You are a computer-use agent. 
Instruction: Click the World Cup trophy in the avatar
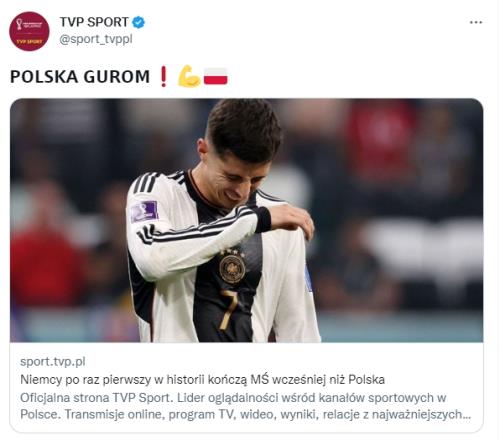pyautogui.click(x=19, y=24)
